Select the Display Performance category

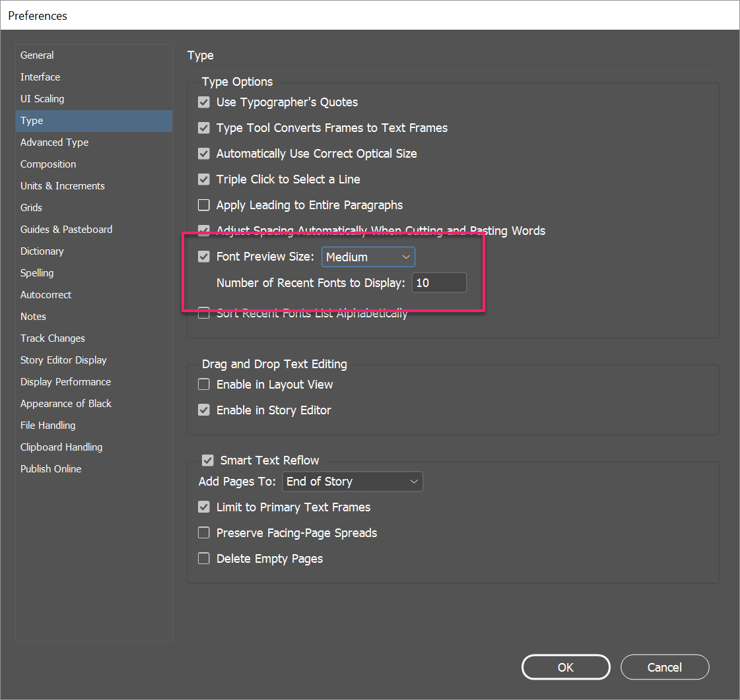pos(65,382)
